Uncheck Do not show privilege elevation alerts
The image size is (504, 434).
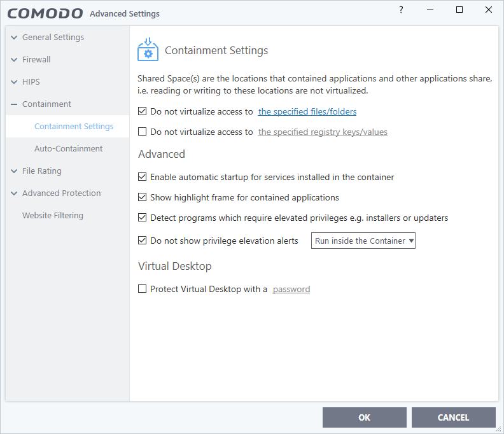pyautogui.click(x=143, y=241)
